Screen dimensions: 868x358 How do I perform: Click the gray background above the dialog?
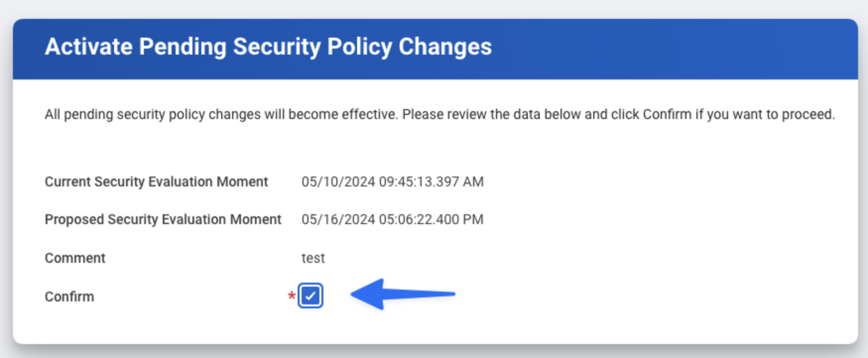point(434,8)
